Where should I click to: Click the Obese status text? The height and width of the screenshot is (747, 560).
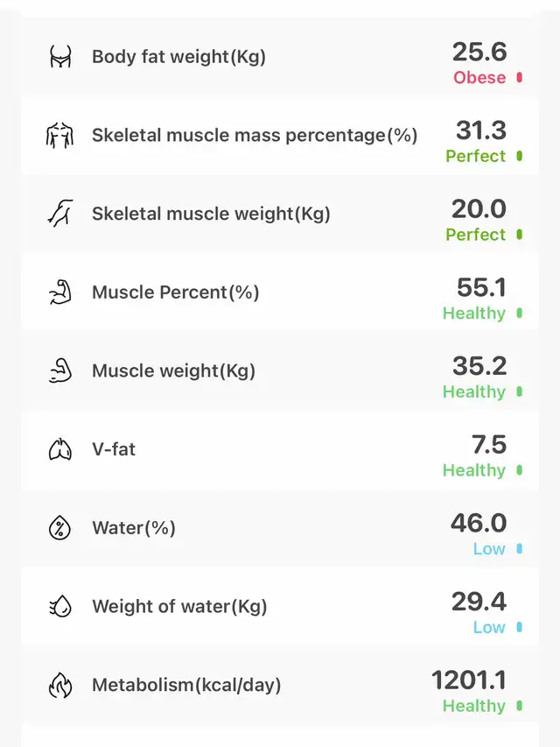479,78
